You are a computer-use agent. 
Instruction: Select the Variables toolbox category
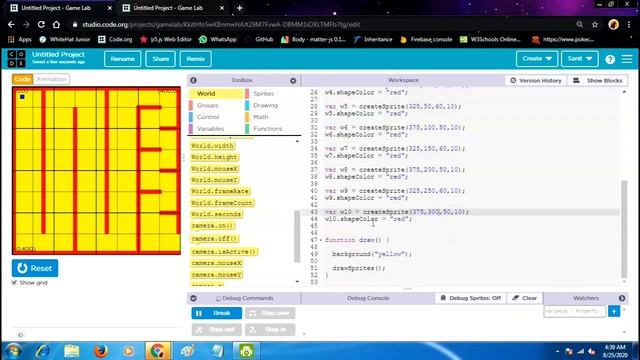click(x=217, y=129)
